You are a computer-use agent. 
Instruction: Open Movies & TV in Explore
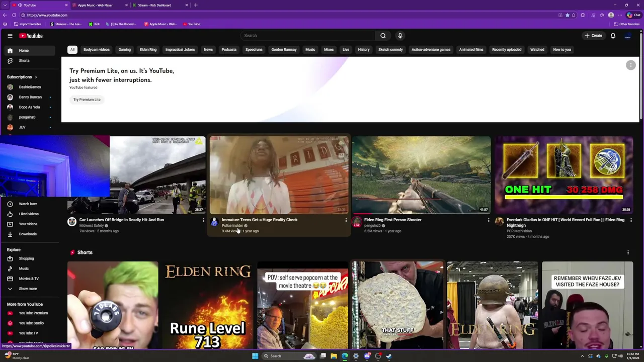click(x=30, y=279)
